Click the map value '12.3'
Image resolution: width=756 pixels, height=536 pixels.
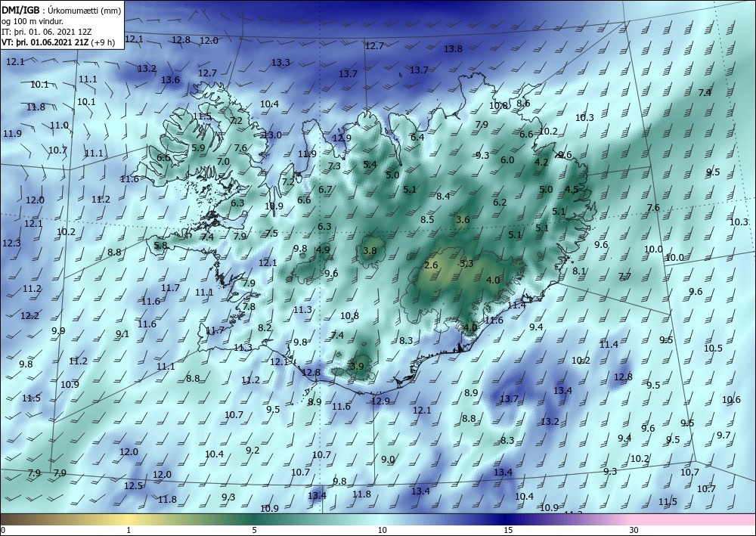pos(11,243)
